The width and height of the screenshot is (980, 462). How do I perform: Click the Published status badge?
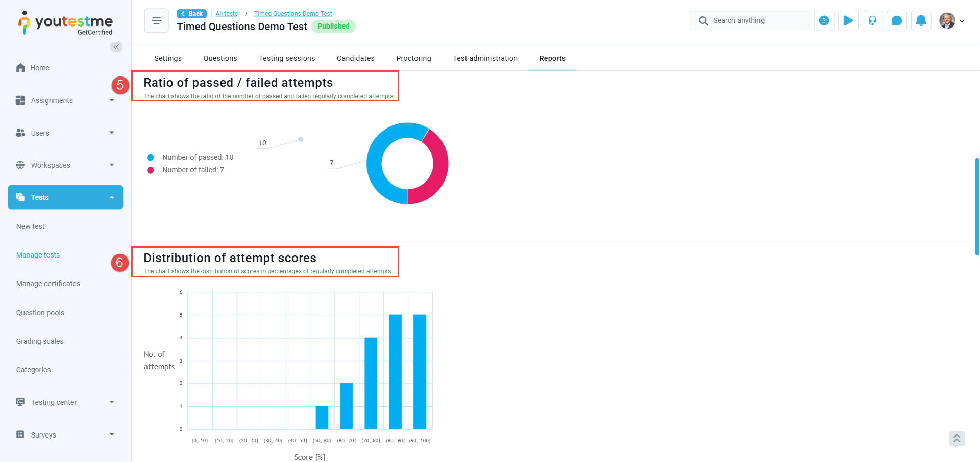coord(333,26)
